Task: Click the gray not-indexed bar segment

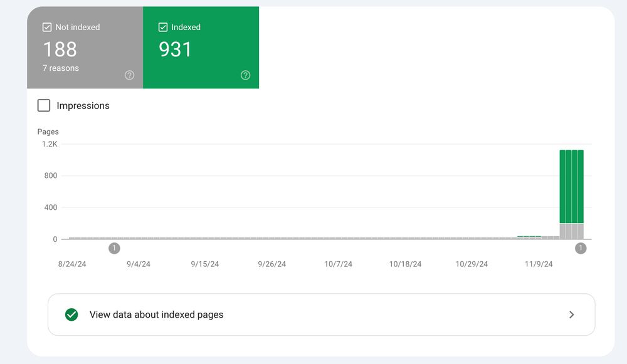Action: point(571,231)
